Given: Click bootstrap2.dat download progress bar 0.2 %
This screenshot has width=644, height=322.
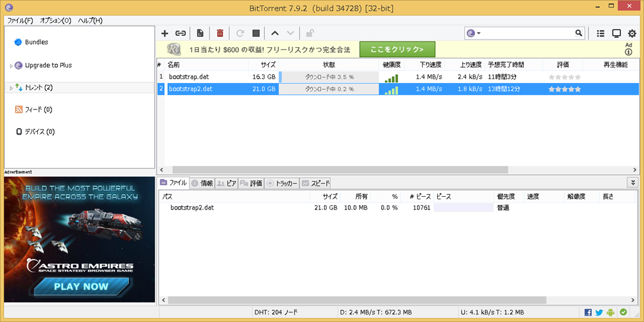Looking at the screenshot, I should [328, 89].
